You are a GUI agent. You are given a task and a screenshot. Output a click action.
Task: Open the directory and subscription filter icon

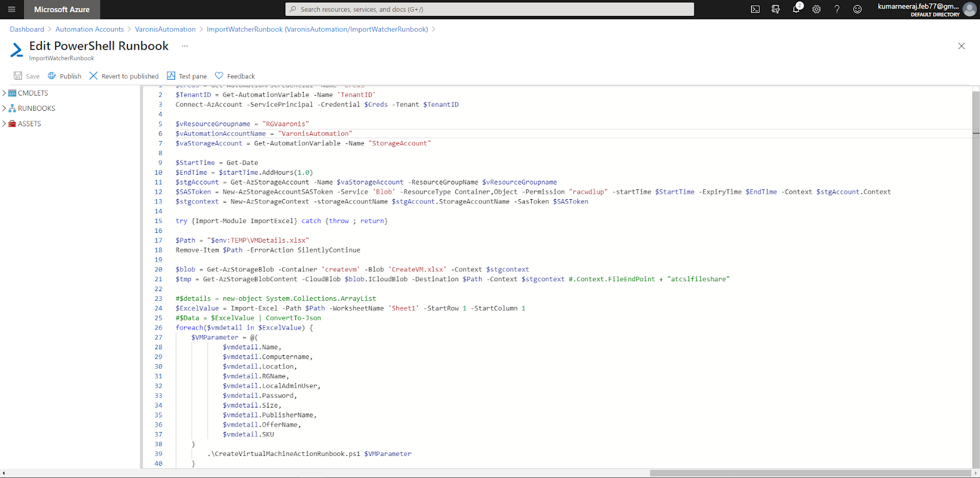775,9
